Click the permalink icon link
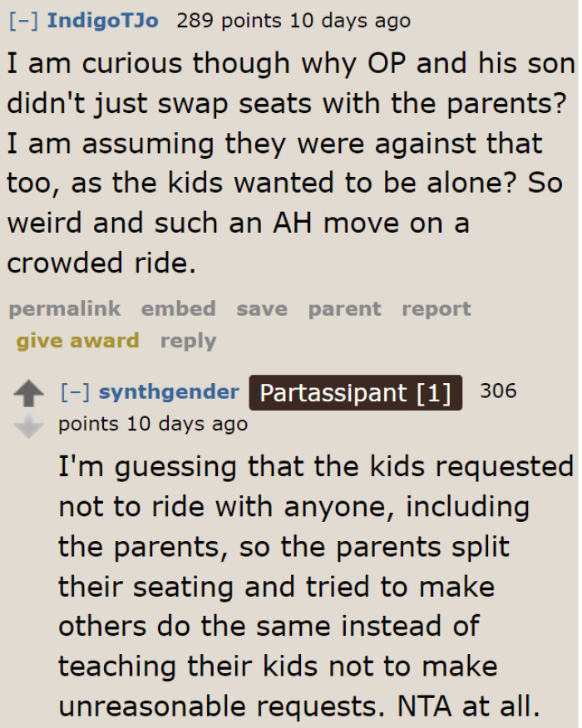582x728 pixels. (x=64, y=308)
